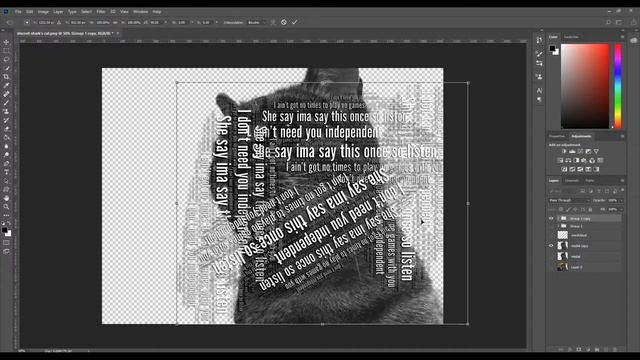Add a Brightness/Contrast adjustment
Screen dimensions: 640x360
pyautogui.click(x=564, y=151)
